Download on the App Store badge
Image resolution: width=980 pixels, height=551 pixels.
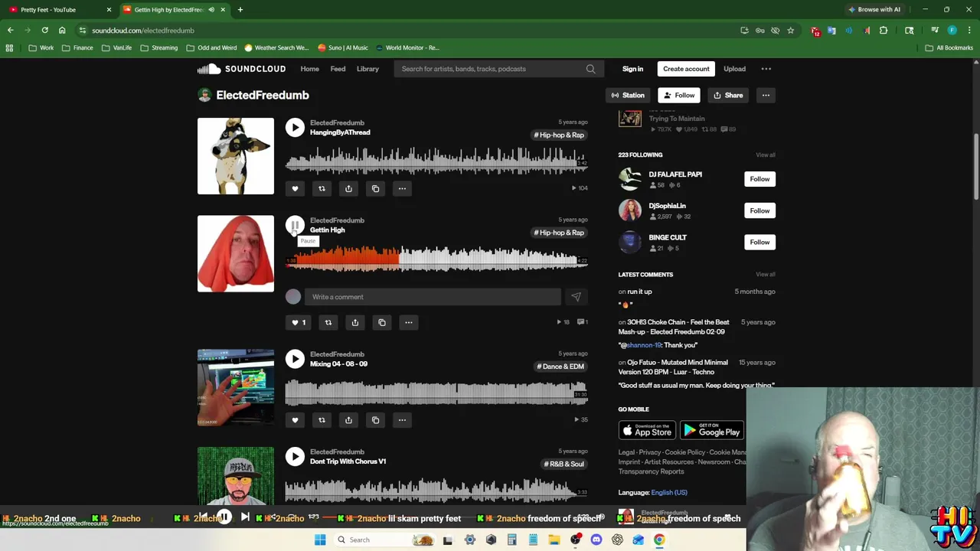(x=647, y=432)
